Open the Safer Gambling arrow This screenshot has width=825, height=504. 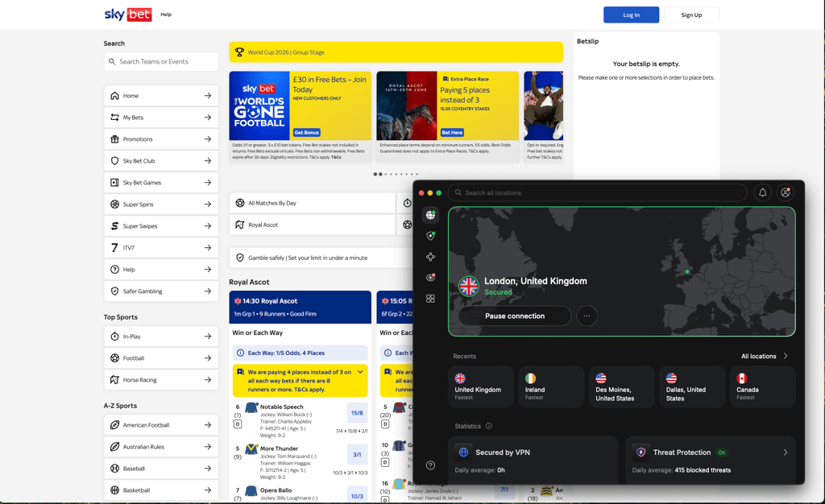[x=208, y=291]
